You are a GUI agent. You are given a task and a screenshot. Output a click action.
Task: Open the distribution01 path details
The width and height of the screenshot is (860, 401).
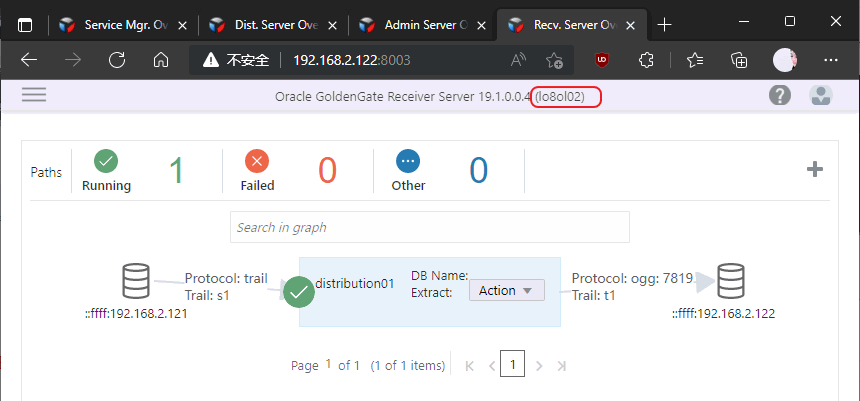point(355,284)
